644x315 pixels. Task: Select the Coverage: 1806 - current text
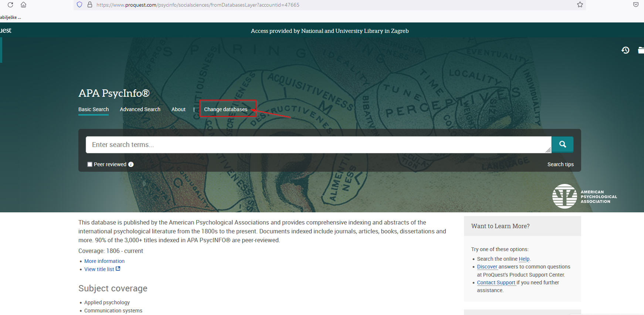(x=111, y=251)
